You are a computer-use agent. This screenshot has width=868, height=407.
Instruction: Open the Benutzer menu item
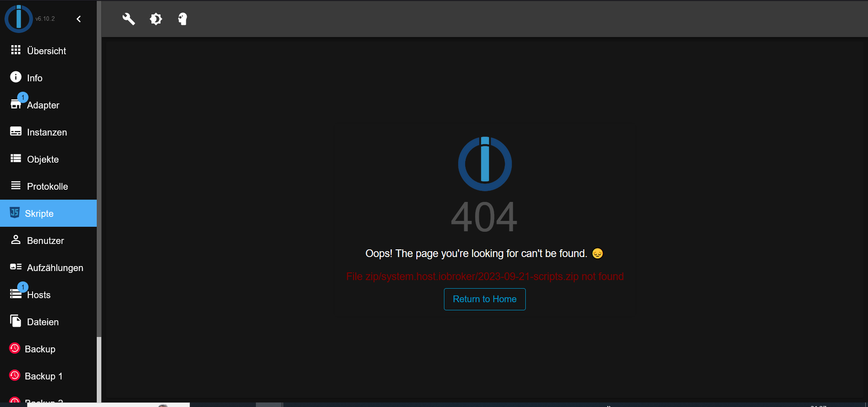pyautogui.click(x=48, y=240)
